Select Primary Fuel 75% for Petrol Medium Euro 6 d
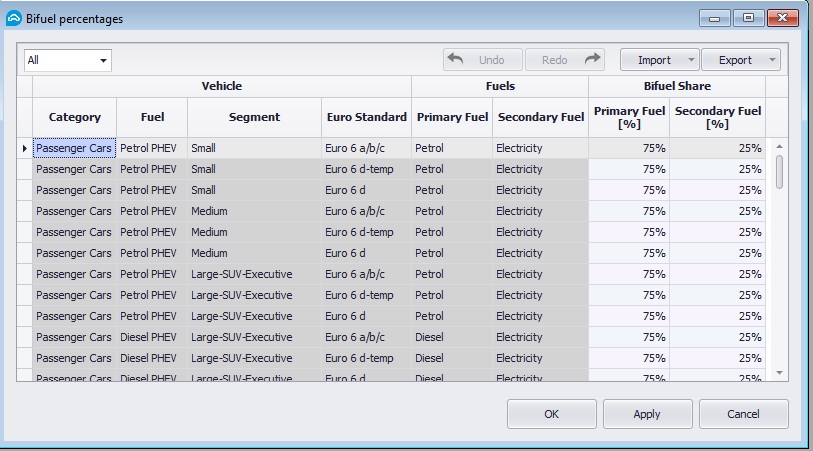The image size is (813, 451). [x=629, y=253]
